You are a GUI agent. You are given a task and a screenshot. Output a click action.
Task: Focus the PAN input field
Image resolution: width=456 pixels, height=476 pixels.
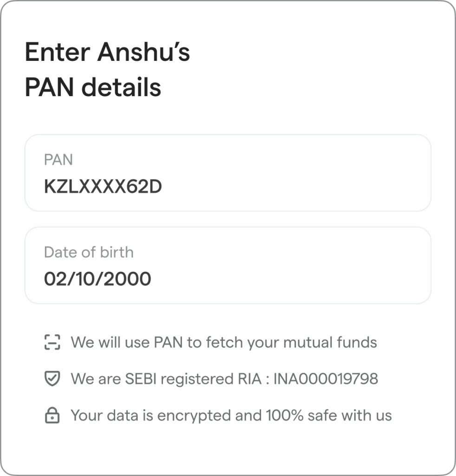pos(228,173)
